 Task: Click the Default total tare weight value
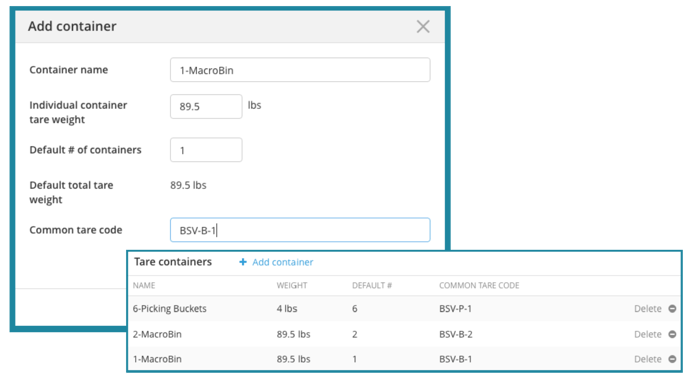click(188, 186)
